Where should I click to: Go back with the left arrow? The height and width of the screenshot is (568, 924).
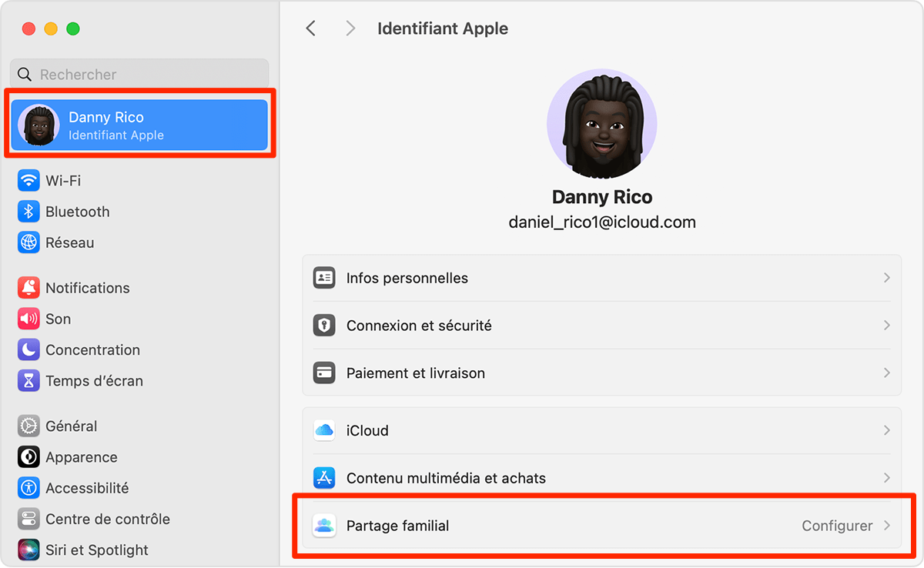point(311,28)
